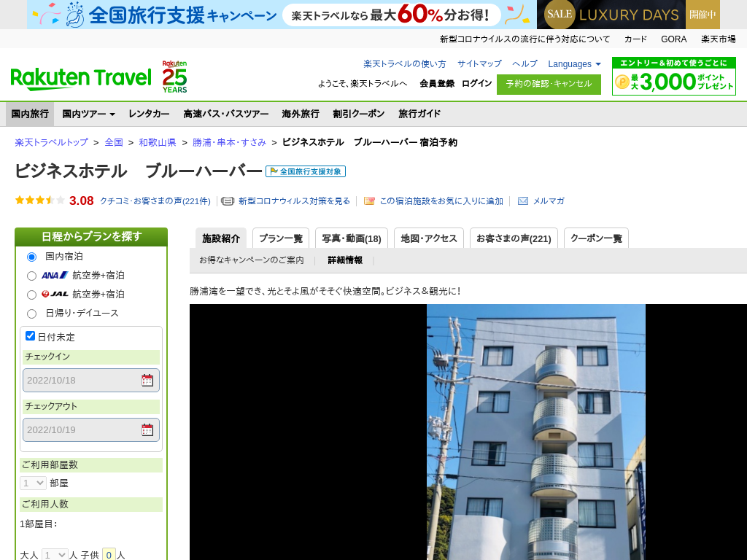Click the 予約の確認・キャンセル button

point(549,84)
